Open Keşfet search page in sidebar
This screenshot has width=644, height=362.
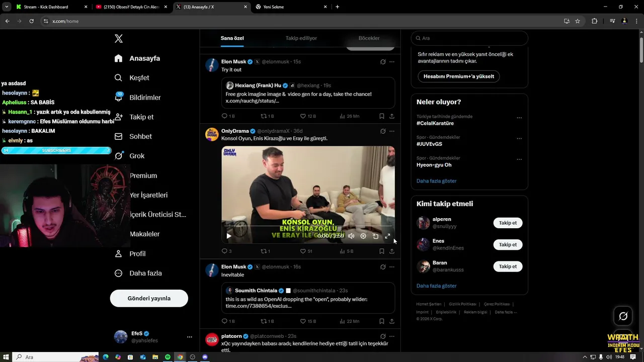[x=132, y=78]
